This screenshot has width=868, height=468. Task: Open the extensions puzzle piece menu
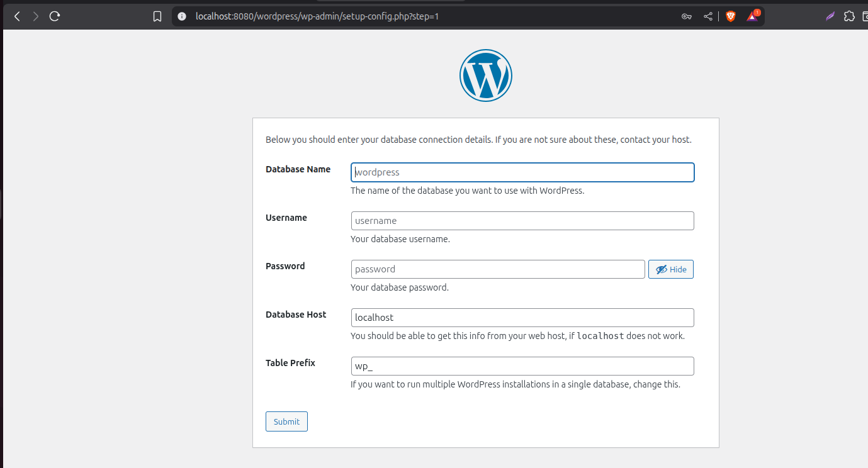click(x=849, y=16)
